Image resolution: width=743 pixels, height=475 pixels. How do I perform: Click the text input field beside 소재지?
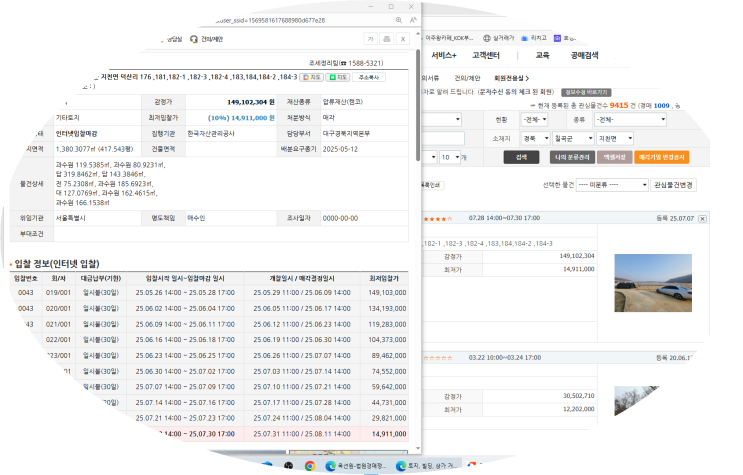443,138
